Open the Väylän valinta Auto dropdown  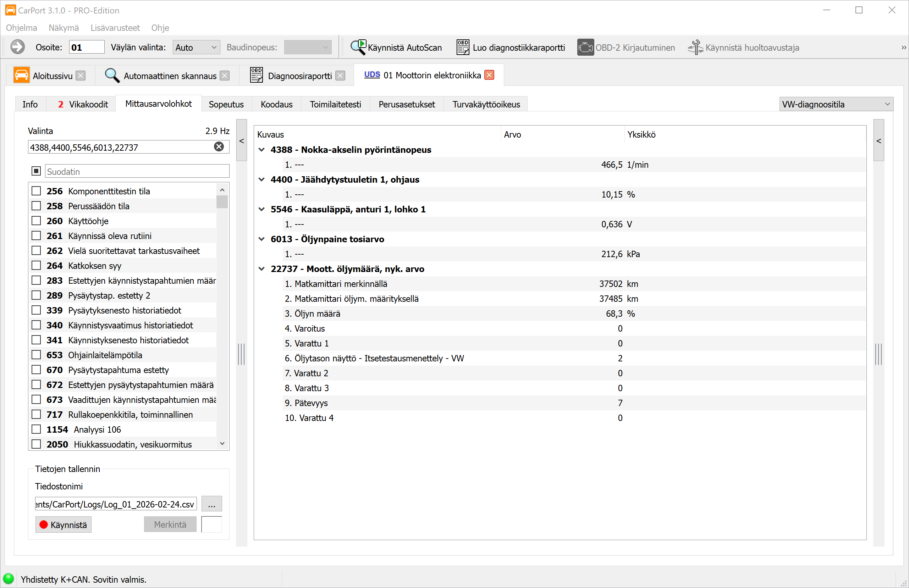coord(196,48)
